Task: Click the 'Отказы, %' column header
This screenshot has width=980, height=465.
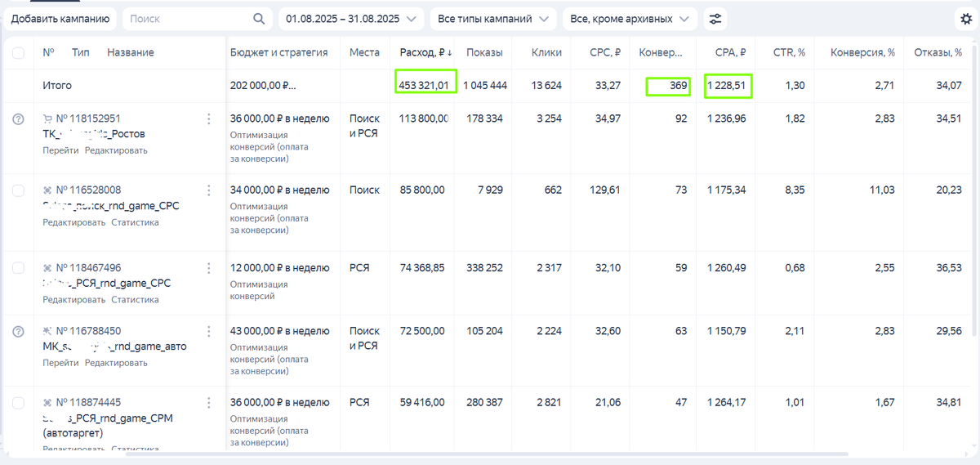Action: pyautogui.click(x=938, y=52)
